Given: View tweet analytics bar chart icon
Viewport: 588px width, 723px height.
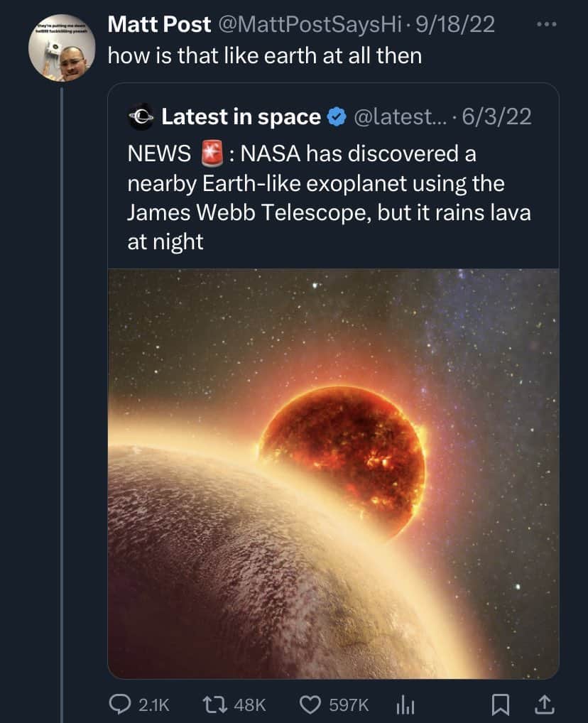Looking at the screenshot, I should [403, 704].
